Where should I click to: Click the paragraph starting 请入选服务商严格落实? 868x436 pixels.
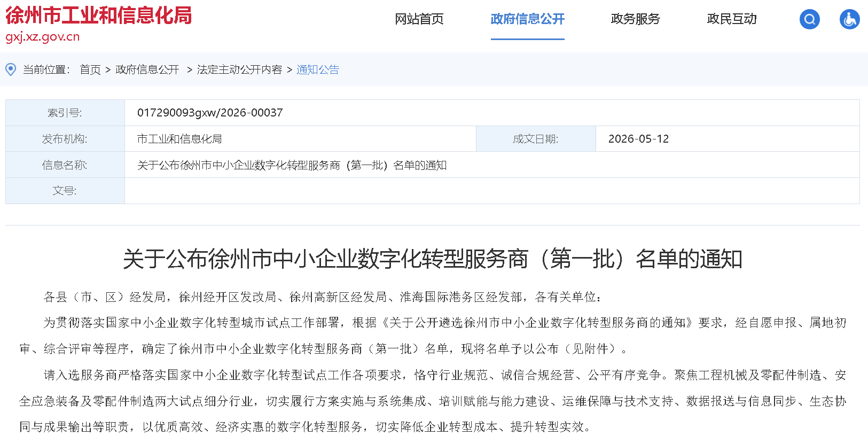[433, 401]
